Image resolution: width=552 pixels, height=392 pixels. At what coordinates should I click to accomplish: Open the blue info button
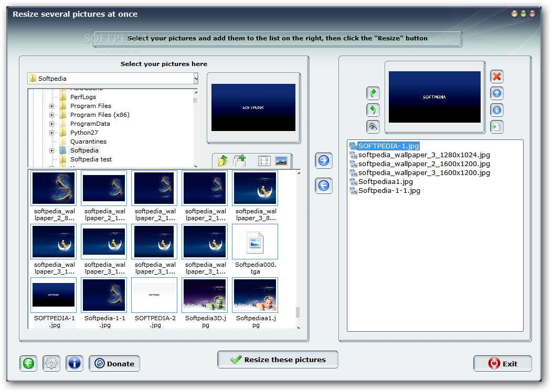(x=75, y=363)
